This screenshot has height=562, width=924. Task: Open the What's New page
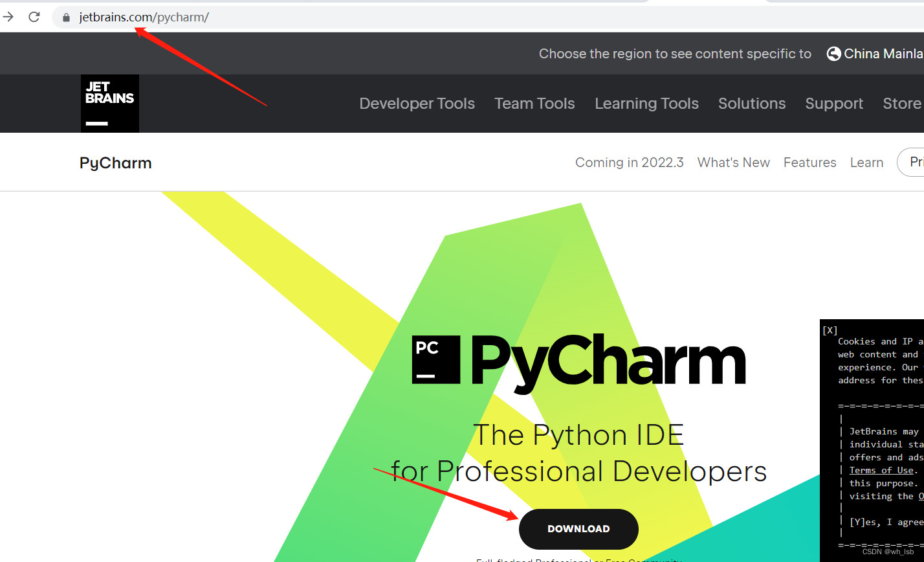[x=734, y=163]
